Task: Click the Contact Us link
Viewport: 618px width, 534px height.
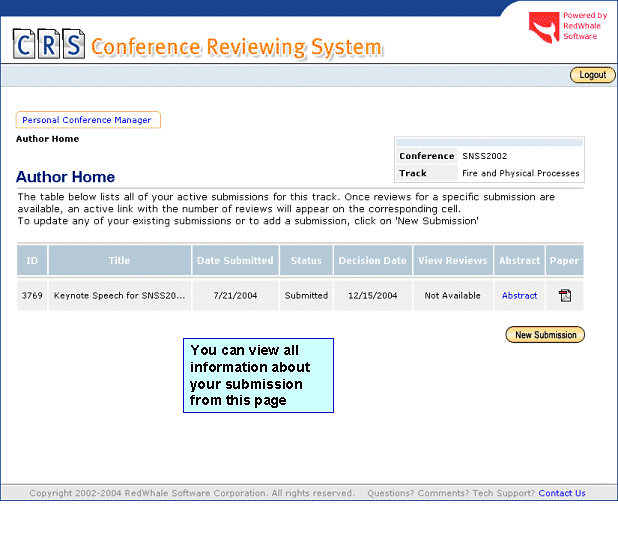Action: click(561, 493)
